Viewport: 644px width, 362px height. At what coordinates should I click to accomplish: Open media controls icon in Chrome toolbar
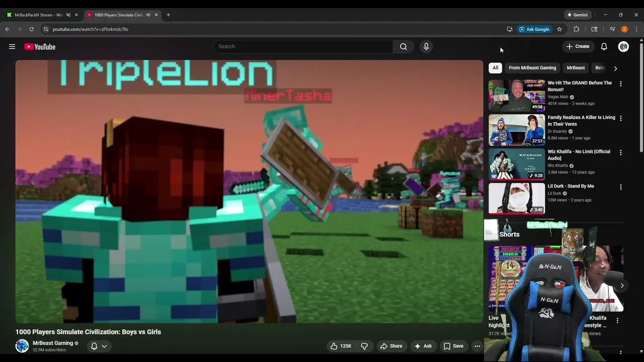coord(612,29)
